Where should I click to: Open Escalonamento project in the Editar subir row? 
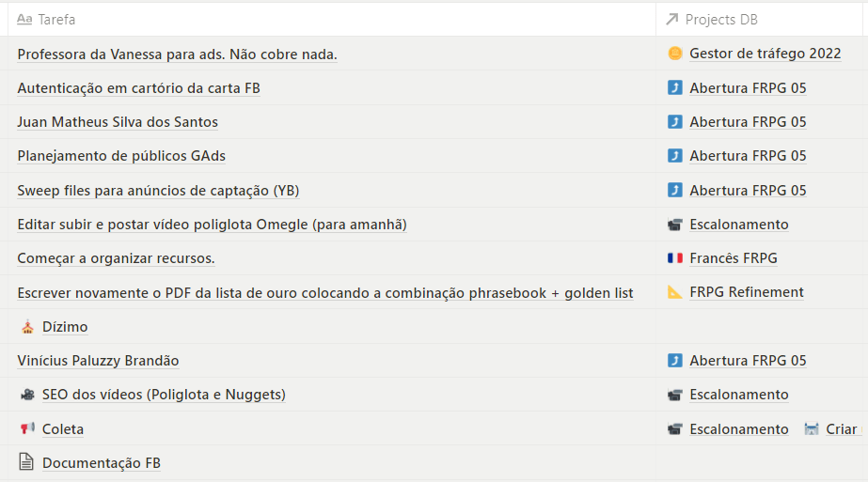(738, 225)
